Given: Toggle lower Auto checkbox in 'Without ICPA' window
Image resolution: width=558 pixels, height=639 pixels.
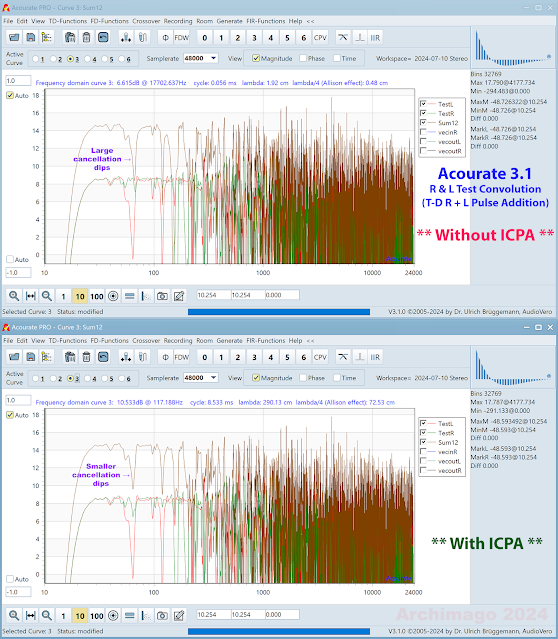Looking at the screenshot, I should point(10,259).
